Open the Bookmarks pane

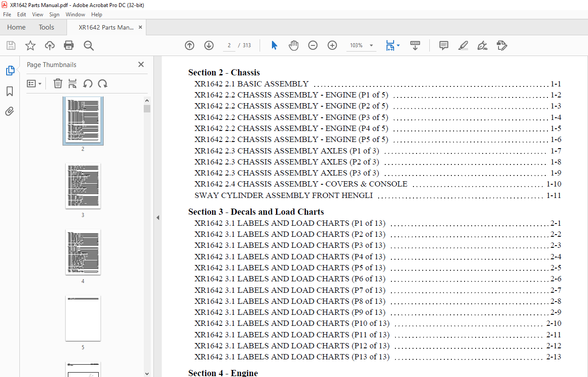point(10,91)
